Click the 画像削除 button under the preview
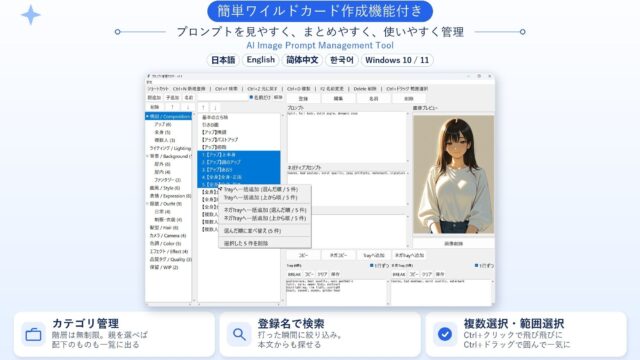Image resolution: width=640 pixels, height=360 pixels. [x=453, y=244]
